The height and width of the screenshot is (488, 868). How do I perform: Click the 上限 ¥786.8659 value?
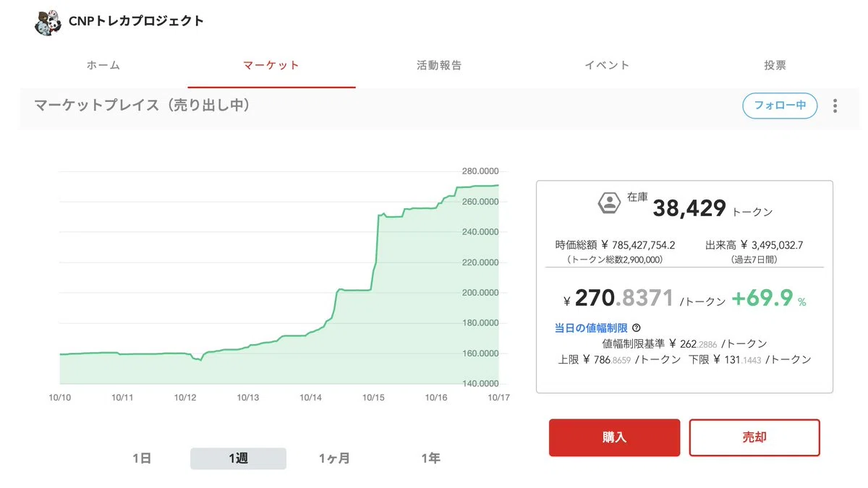[619, 359]
